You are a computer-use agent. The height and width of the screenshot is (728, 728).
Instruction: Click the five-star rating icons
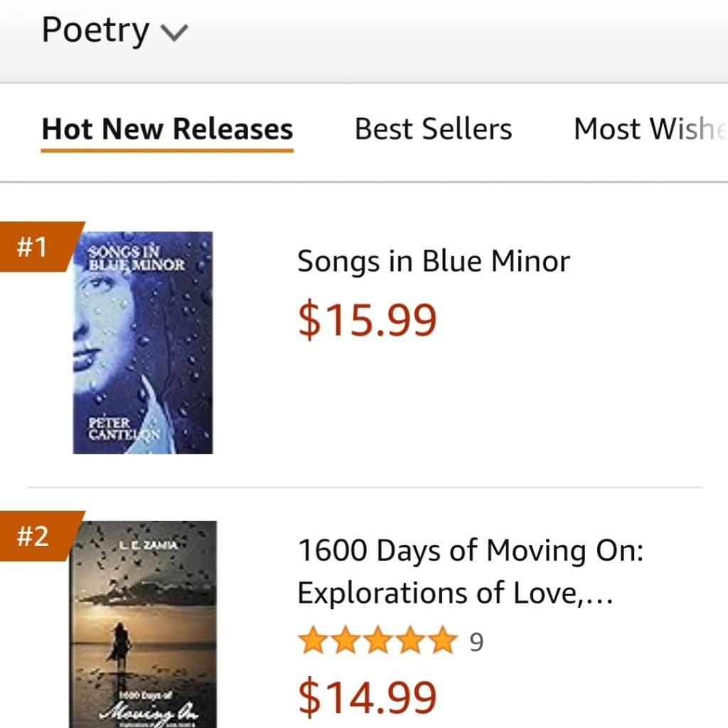pos(378,641)
